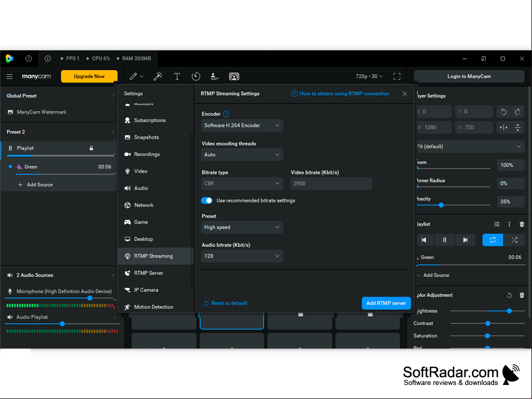Delete the Color Adjustment effect
Screen dimensions: 532x399
coord(522,295)
